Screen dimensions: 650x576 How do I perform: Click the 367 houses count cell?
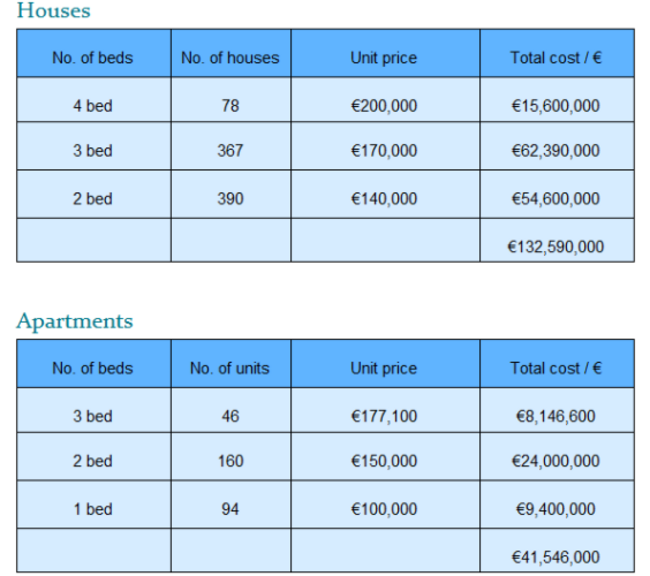click(231, 146)
